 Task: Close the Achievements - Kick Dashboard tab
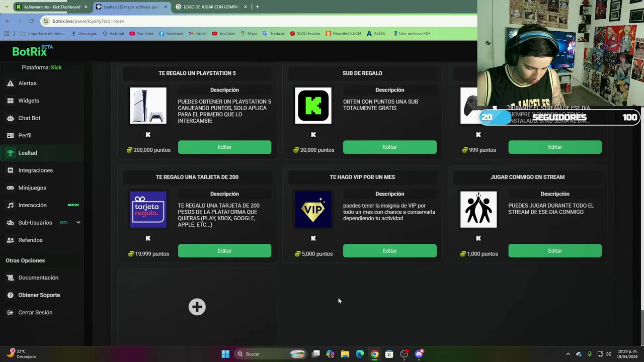[86, 7]
